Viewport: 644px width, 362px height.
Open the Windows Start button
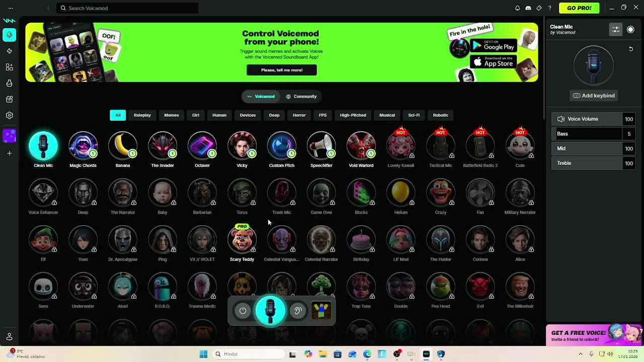point(203,354)
